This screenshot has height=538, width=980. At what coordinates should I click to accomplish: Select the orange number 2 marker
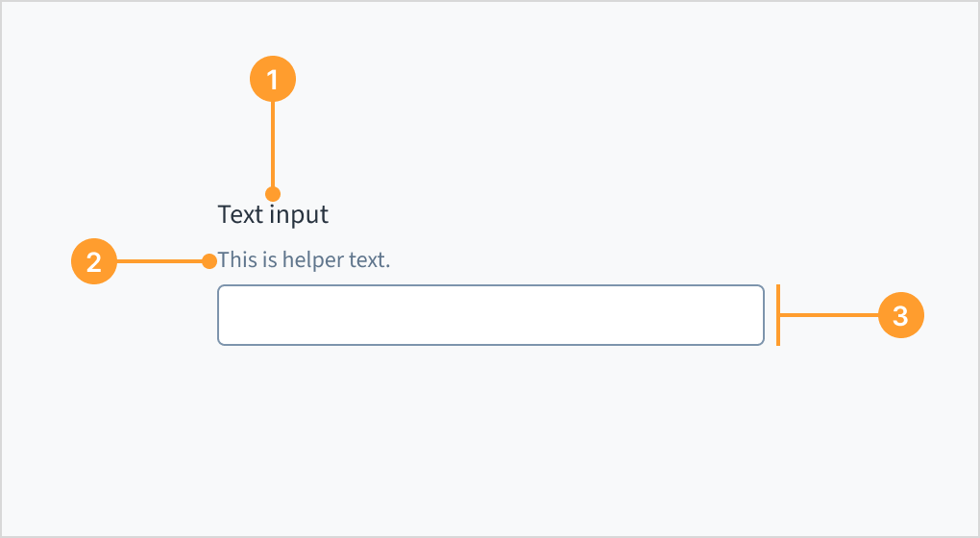tap(94, 261)
